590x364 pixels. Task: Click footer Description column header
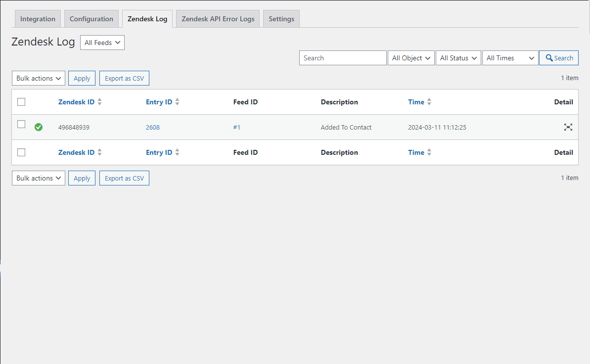coord(339,152)
